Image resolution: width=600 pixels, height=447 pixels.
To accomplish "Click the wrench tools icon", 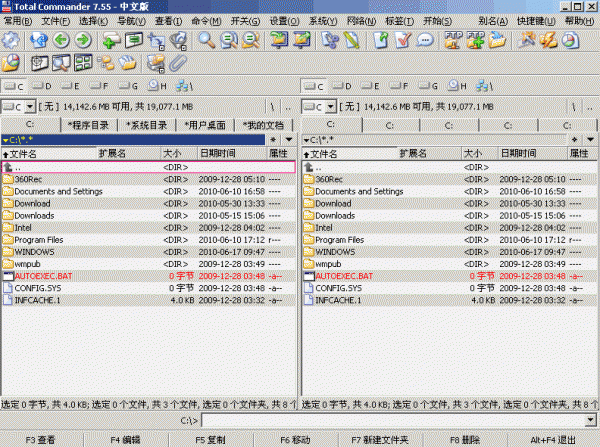I will pos(526,40).
